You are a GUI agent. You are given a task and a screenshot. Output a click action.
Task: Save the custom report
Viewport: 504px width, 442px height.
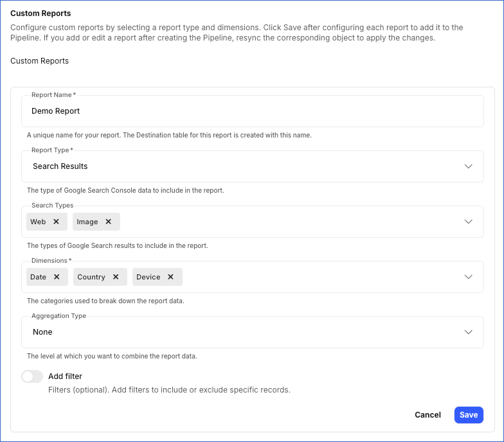pyautogui.click(x=469, y=415)
